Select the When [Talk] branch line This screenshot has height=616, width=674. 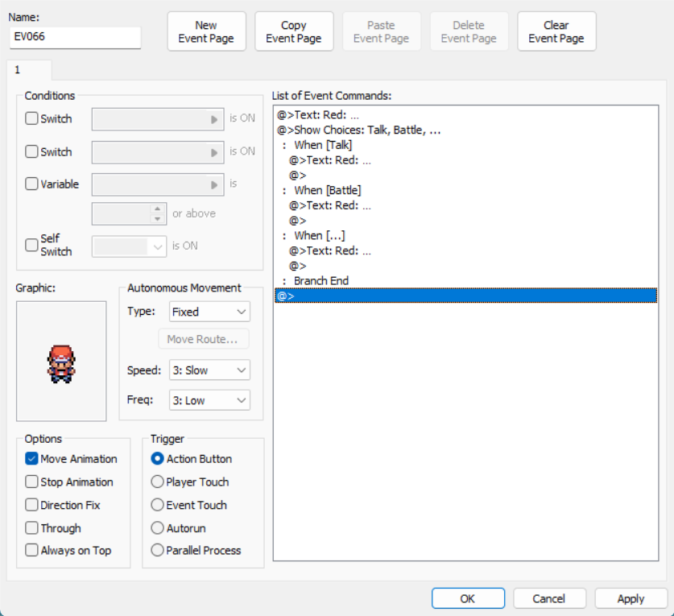coord(465,145)
